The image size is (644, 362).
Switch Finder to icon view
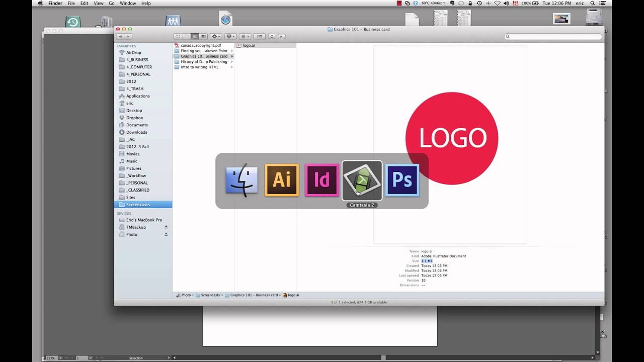tap(178, 36)
